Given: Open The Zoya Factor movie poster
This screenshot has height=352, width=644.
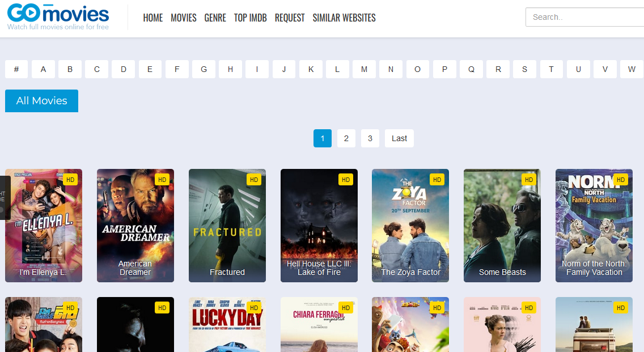Looking at the screenshot, I should click(x=410, y=226).
